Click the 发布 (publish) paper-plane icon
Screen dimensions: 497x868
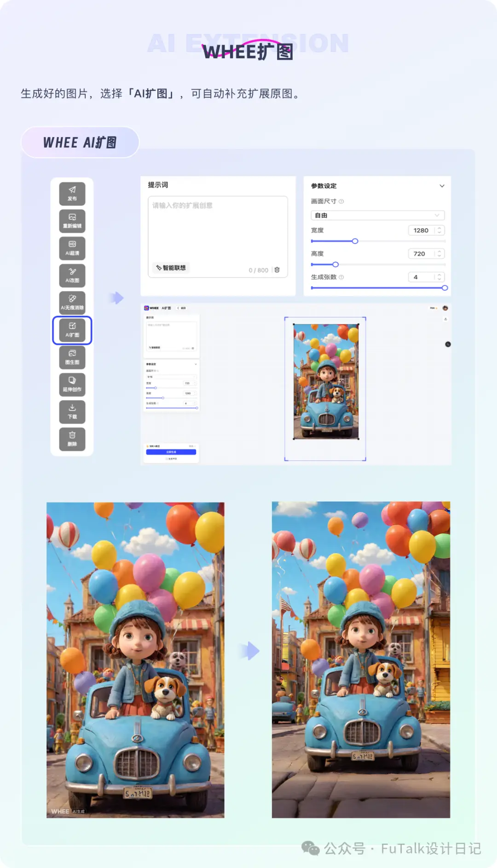(72, 194)
